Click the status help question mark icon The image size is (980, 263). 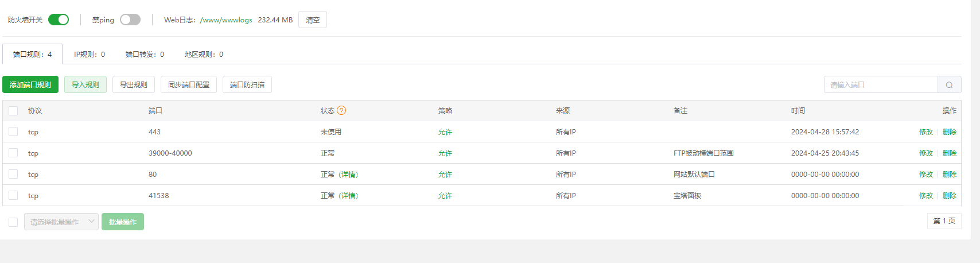pos(341,110)
